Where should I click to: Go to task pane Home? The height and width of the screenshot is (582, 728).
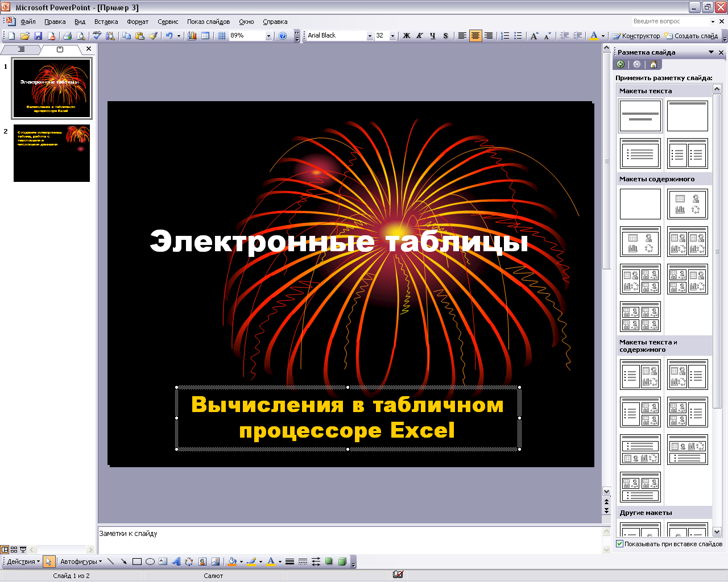tap(653, 64)
